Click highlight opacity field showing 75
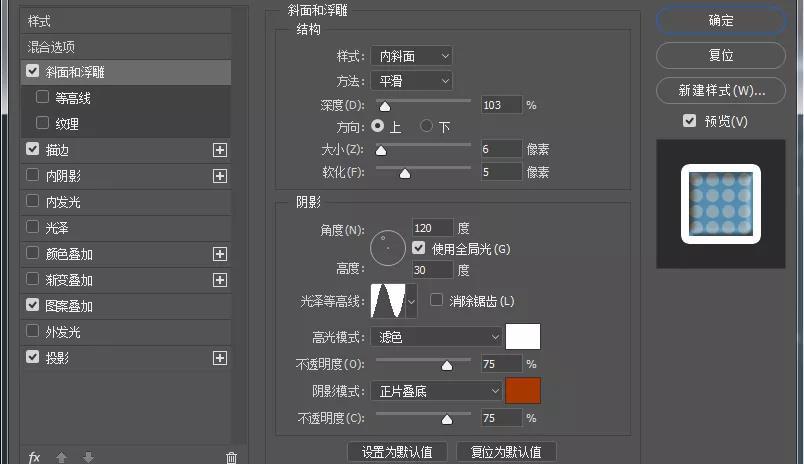 [x=501, y=364]
